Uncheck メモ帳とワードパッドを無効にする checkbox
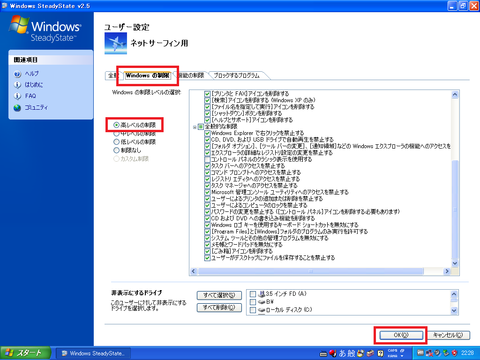Image resolution: width=480 pixels, height=360 pixels. [x=207, y=245]
